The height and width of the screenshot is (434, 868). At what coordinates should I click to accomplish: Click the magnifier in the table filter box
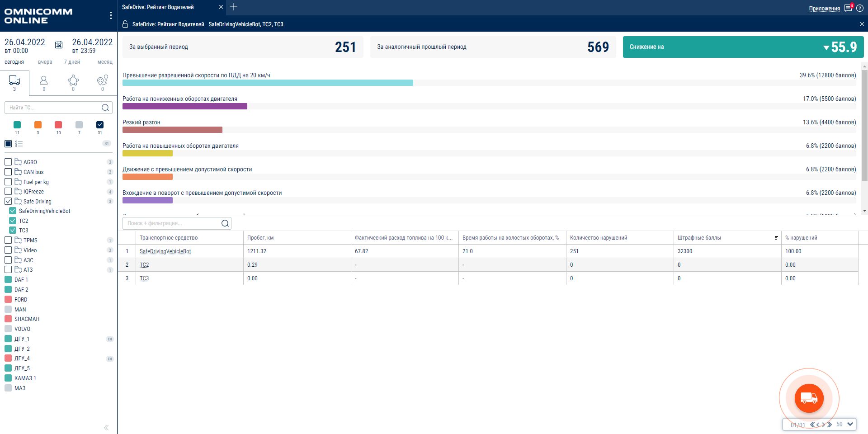[225, 223]
